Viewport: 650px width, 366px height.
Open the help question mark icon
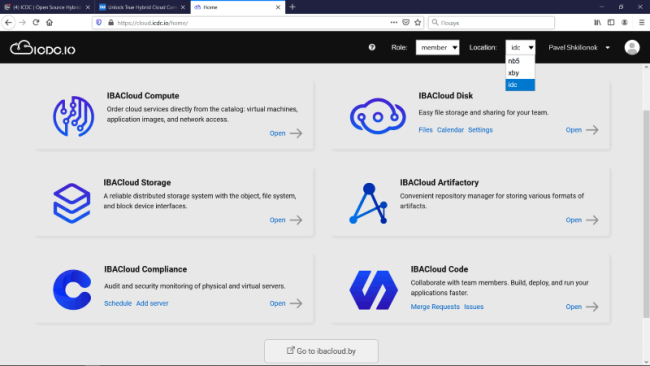click(x=372, y=47)
